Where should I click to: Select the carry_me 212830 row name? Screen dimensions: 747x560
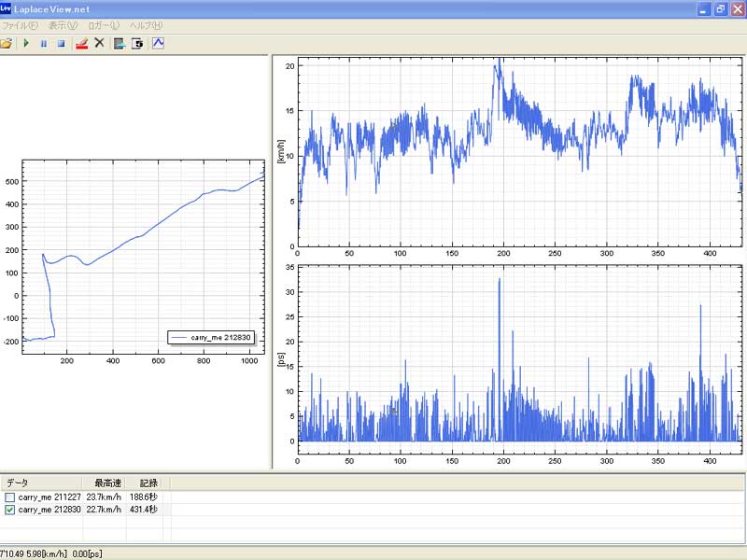click(49, 510)
